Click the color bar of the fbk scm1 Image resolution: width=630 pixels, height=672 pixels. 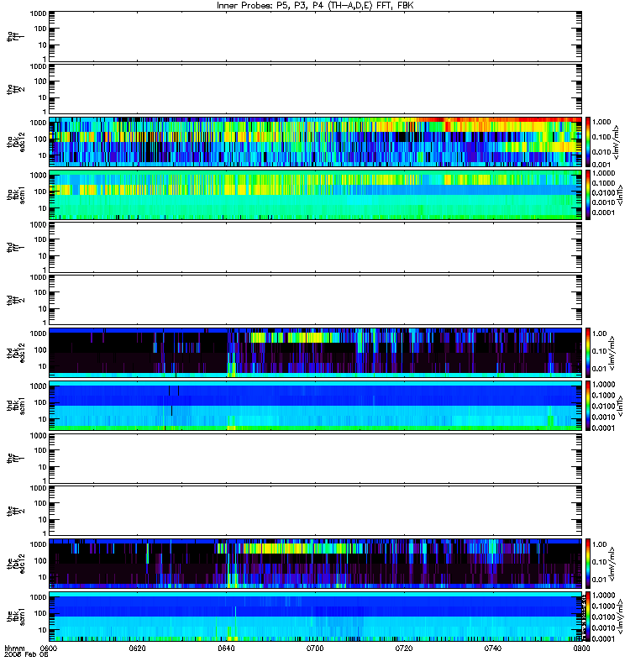coord(588,617)
